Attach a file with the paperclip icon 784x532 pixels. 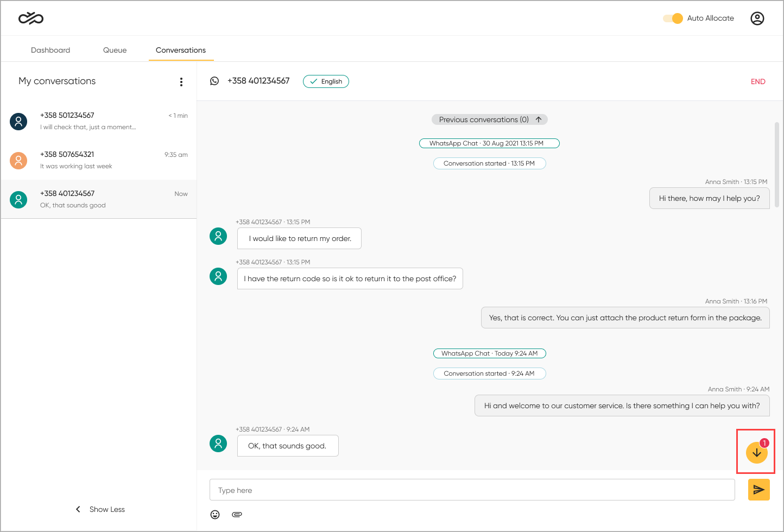pyautogui.click(x=237, y=515)
